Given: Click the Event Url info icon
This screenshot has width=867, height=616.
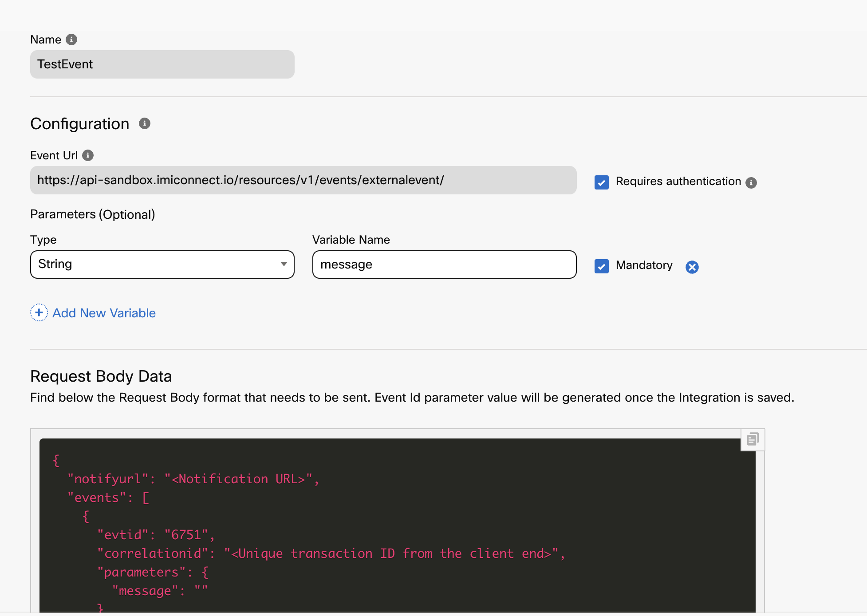Looking at the screenshot, I should point(88,155).
